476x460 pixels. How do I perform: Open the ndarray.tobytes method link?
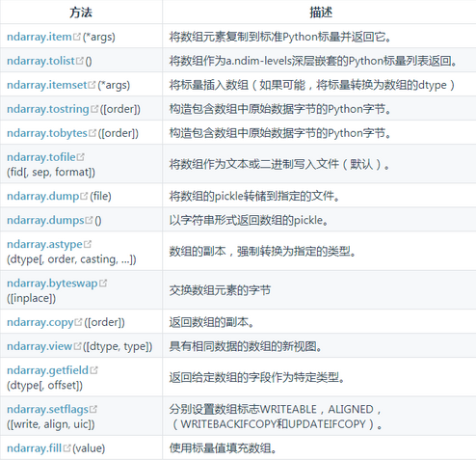coord(47,133)
